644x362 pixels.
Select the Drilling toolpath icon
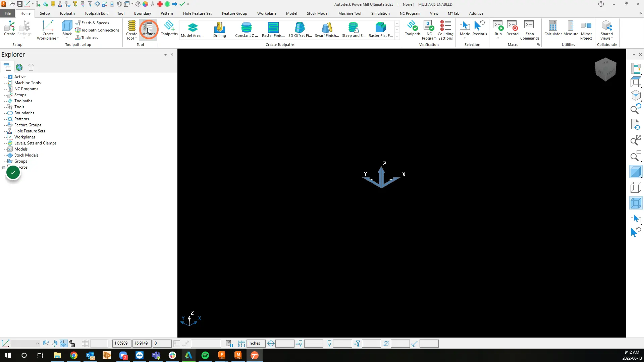tap(220, 29)
